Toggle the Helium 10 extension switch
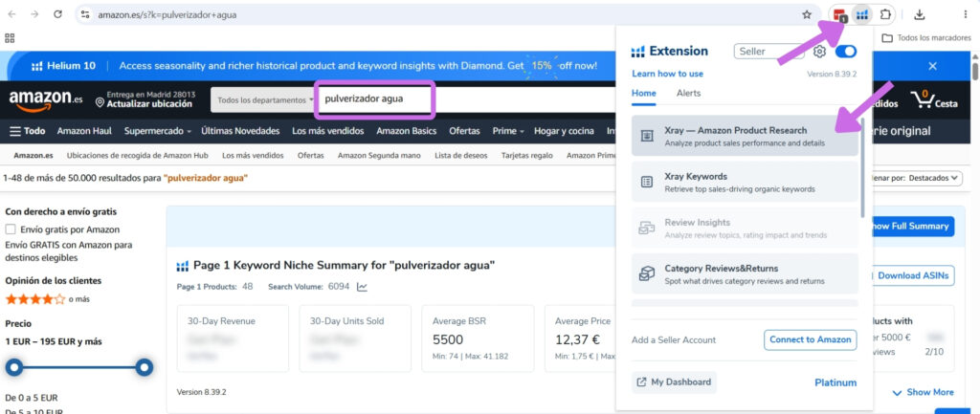 pyautogui.click(x=846, y=52)
